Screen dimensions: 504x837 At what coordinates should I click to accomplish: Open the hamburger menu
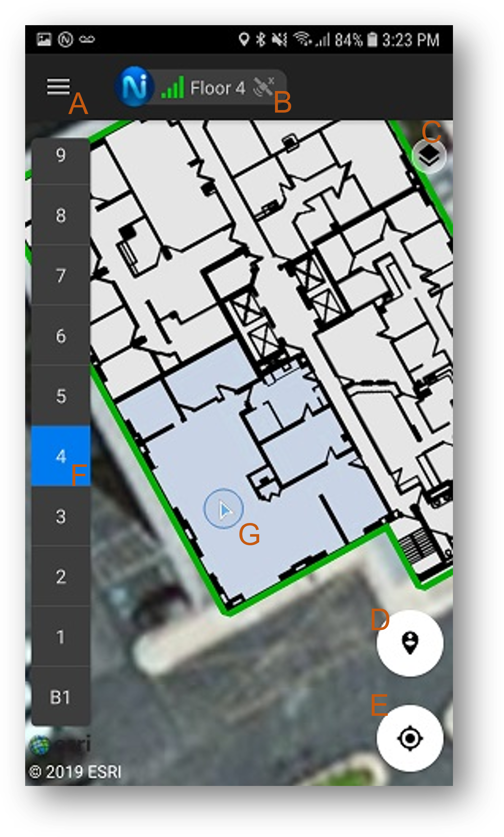coord(58,87)
